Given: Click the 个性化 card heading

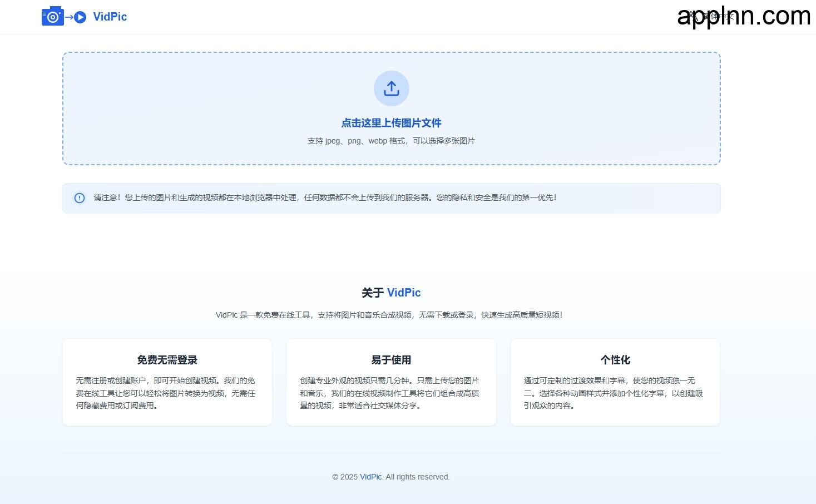Looking at the screenshot, I should click(615, 360).
